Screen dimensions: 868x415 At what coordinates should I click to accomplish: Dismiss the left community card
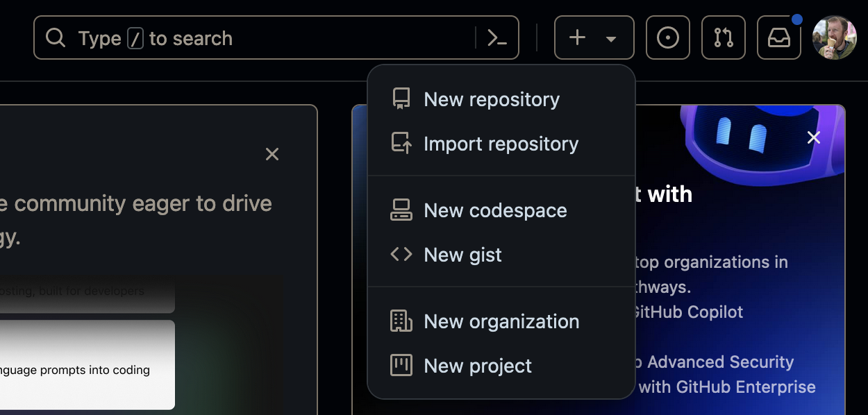point(272,154)
